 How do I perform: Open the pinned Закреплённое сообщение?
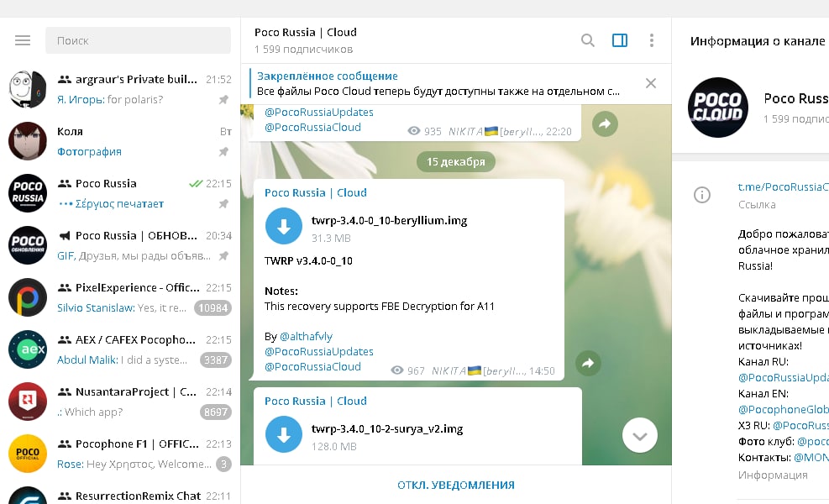(x=438, y=83)
